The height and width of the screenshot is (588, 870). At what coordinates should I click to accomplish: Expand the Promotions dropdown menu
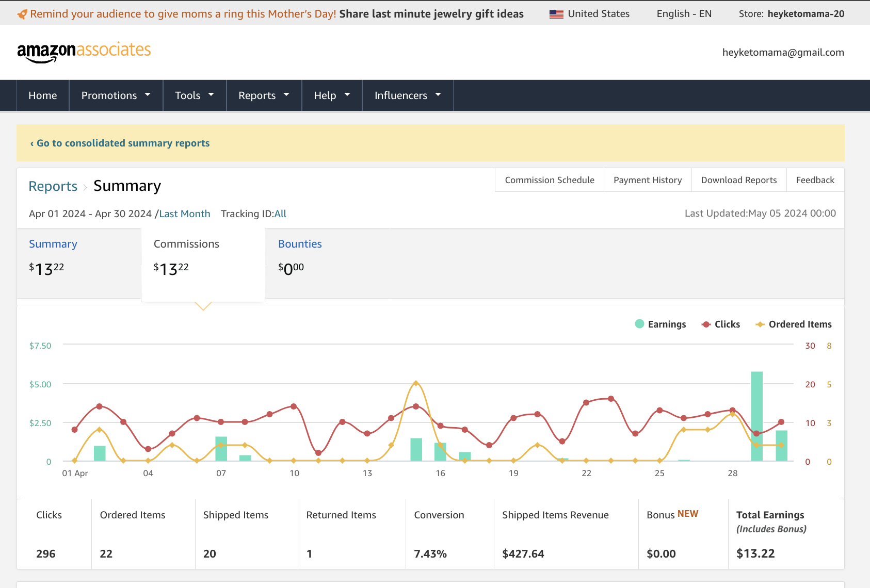tap(116, 95)
